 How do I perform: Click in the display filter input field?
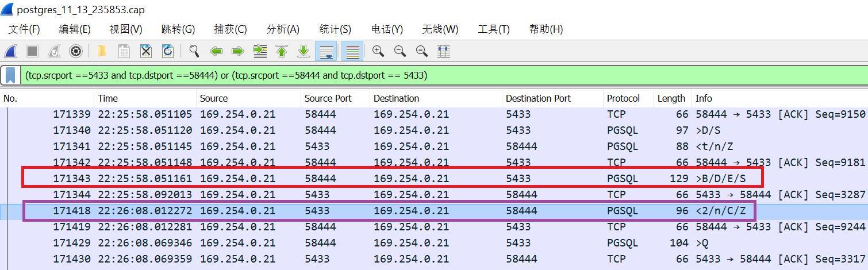[x=517, y=75]
